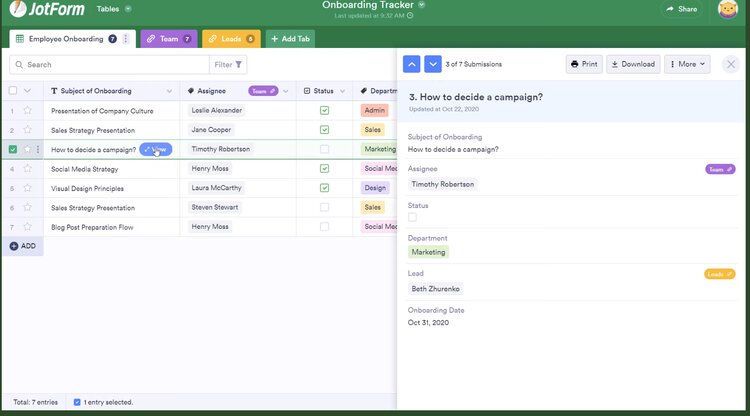750x416 pixels.
Task: Click the Team badge in detail panel
Action: coord(720,169)
